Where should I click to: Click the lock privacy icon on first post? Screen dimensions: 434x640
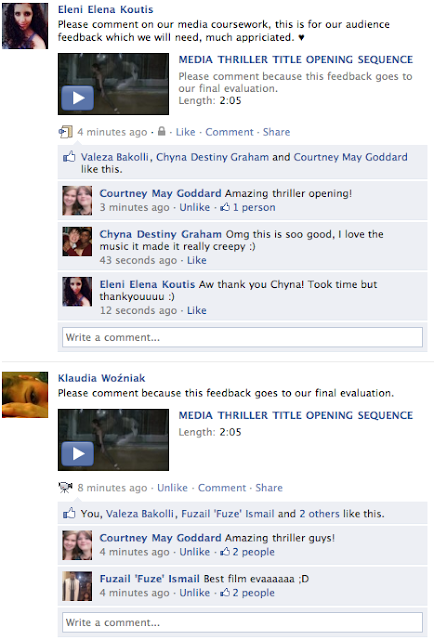tap(162, 131)
